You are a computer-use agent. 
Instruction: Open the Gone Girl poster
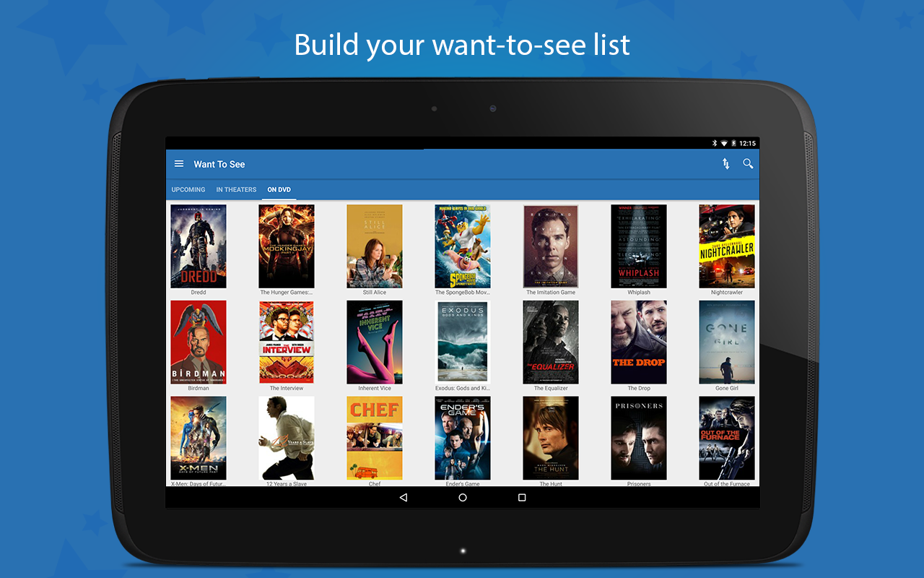(727, 342)
